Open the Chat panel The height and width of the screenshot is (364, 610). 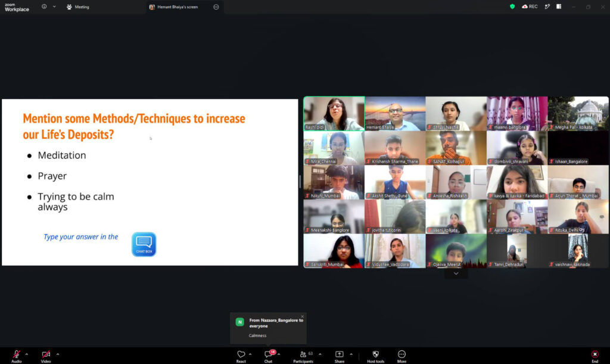[x=269, y=356]
